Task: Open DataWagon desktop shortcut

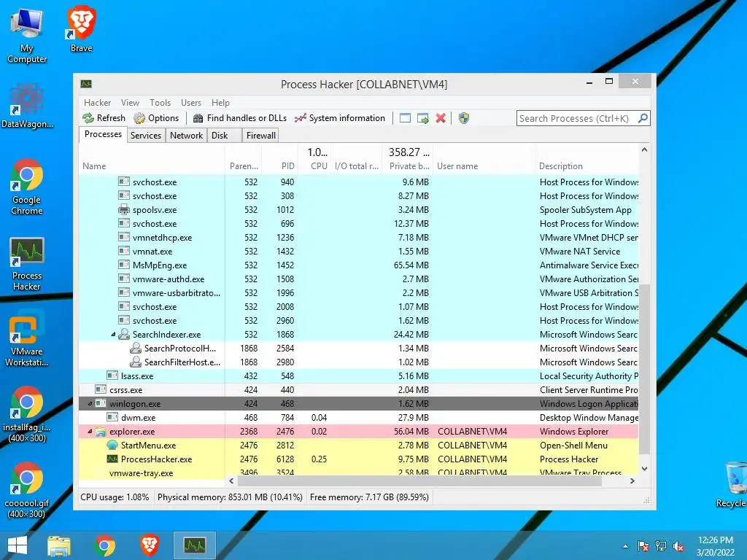Action: point(27,106)
